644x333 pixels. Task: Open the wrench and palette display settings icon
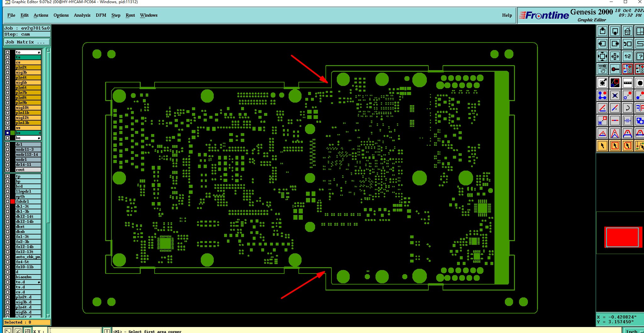[602, 69]
